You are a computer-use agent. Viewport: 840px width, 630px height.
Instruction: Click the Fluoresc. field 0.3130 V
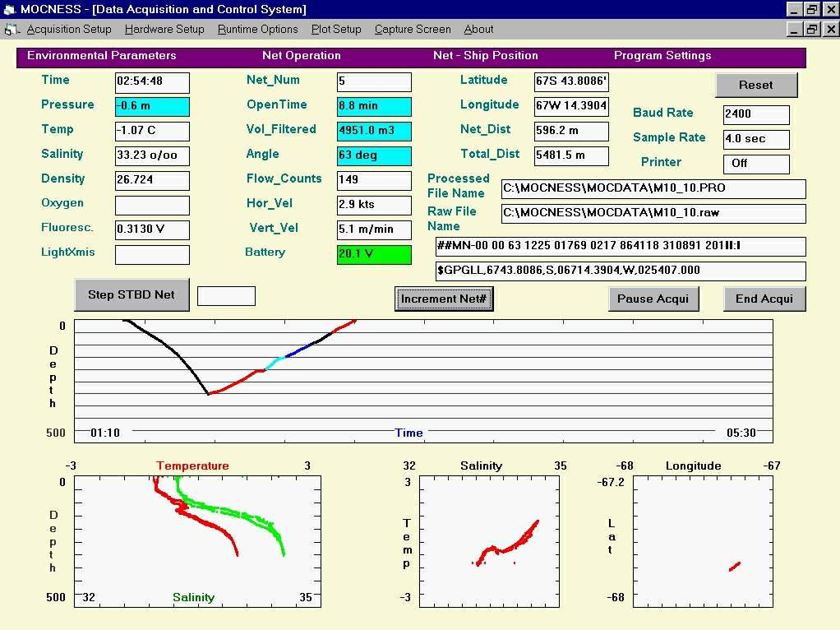click(x=152, y=230)
